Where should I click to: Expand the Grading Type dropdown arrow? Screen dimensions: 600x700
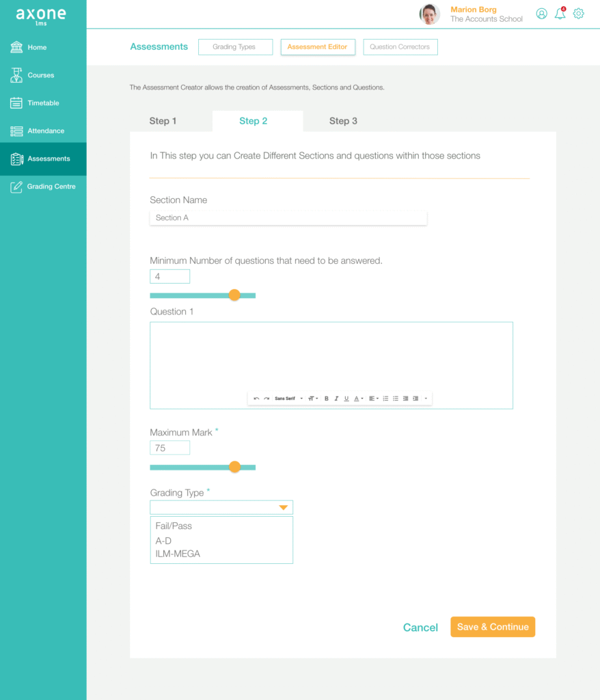[x=283, y=507]
